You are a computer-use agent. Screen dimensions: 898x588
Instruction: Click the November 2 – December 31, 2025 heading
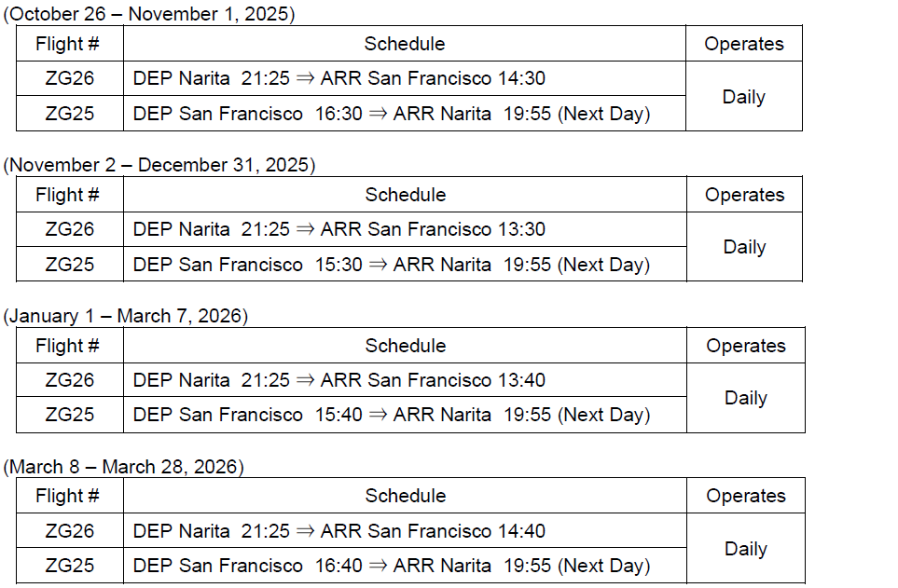pos(159,166)
